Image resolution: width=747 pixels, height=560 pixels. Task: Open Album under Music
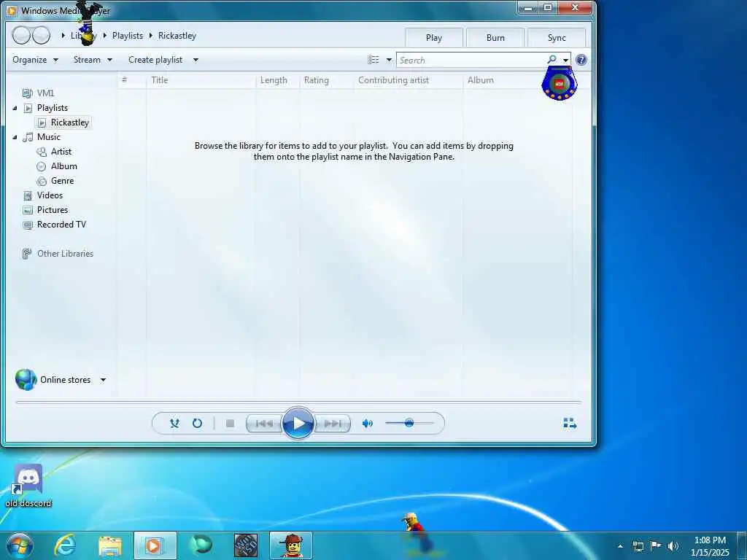pos(64,166)
